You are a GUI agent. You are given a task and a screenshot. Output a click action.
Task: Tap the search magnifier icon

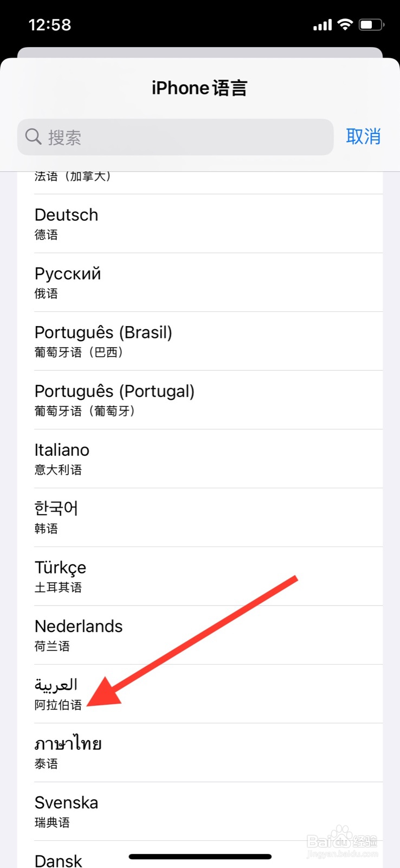point(34,137)
